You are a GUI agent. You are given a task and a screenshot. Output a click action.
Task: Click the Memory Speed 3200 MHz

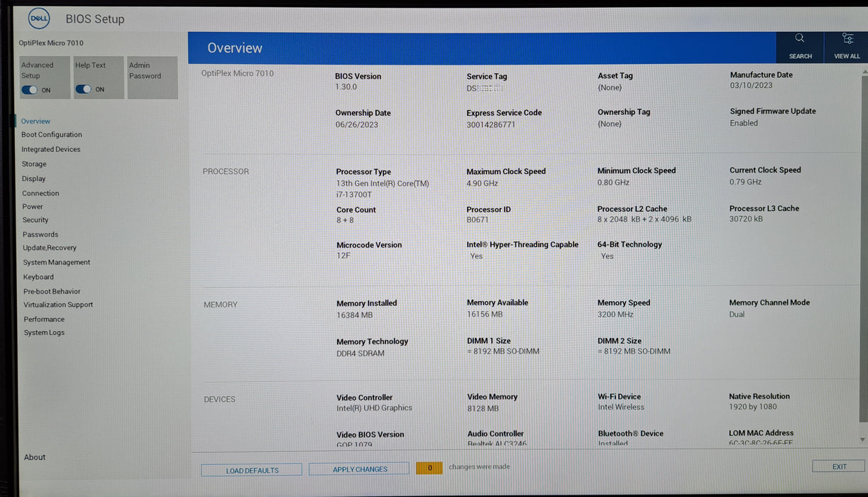click(615, 314)
